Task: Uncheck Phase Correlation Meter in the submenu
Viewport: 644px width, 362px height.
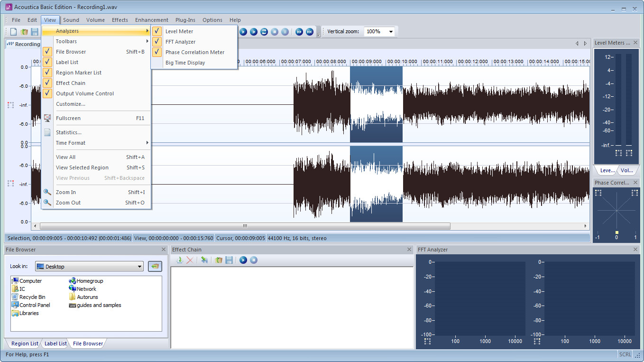Action: pos(194,52)
